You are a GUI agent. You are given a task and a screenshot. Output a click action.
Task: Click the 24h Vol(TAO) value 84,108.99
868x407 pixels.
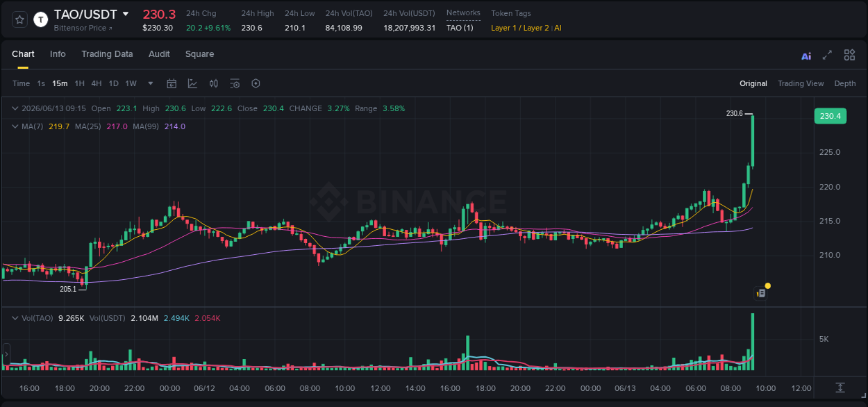pyautogui.click(x=344, y=28)
